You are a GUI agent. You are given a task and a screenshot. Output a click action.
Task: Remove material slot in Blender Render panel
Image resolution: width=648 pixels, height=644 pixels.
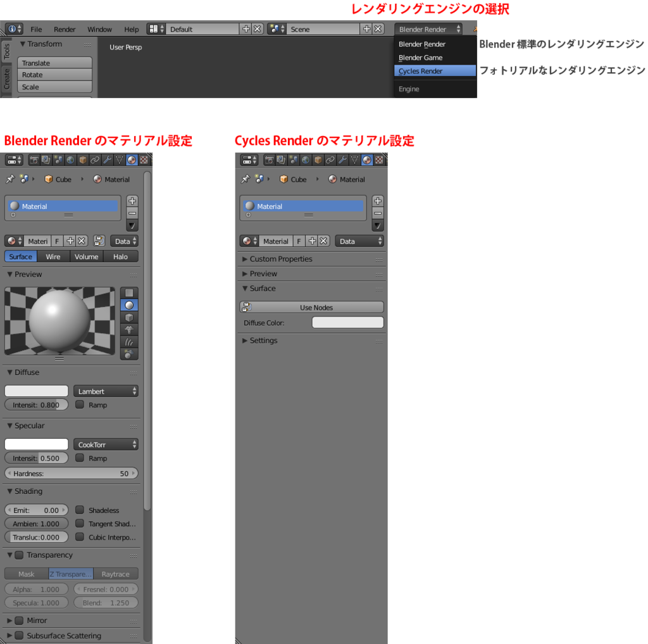pos(132,213)
